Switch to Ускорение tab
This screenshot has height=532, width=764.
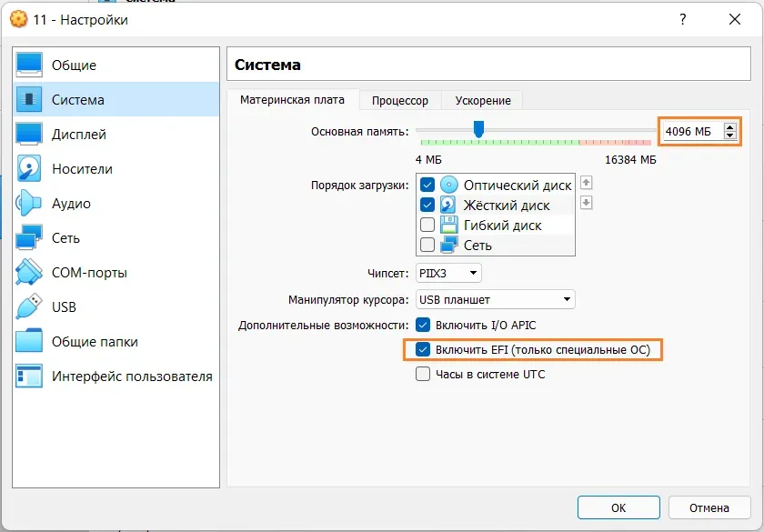(x=483, y=101)
